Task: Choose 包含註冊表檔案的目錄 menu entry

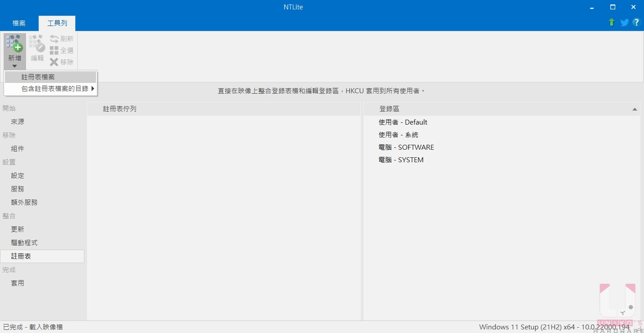Action: pyautogui.click(x=50, y=89)
